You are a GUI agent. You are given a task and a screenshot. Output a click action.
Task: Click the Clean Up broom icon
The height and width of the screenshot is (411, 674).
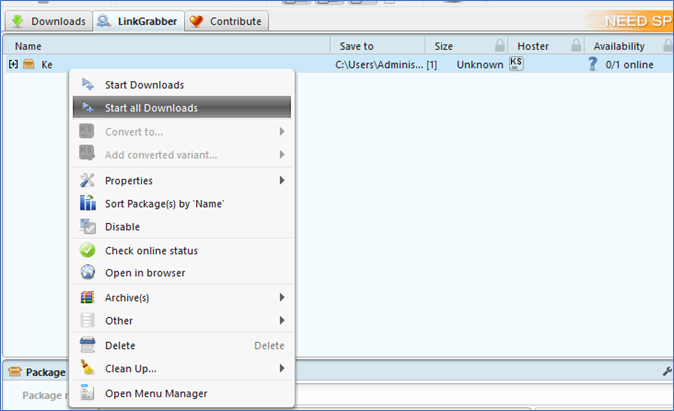click(87, 368)
